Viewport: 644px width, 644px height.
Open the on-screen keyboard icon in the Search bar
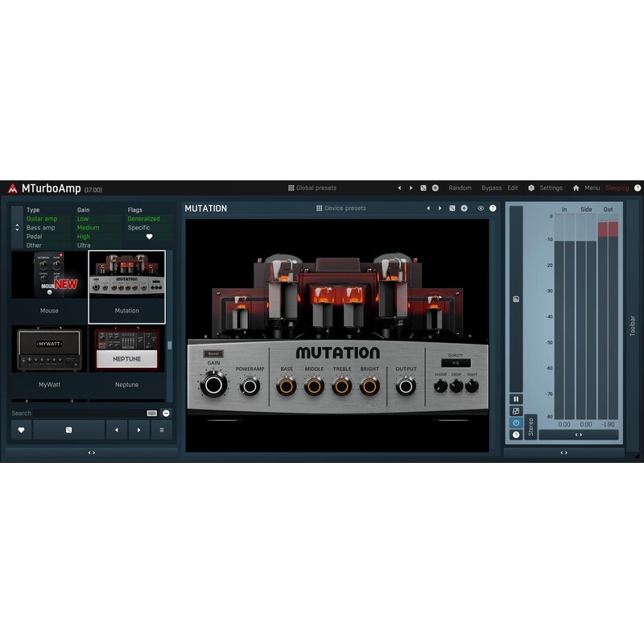(151, 414)
